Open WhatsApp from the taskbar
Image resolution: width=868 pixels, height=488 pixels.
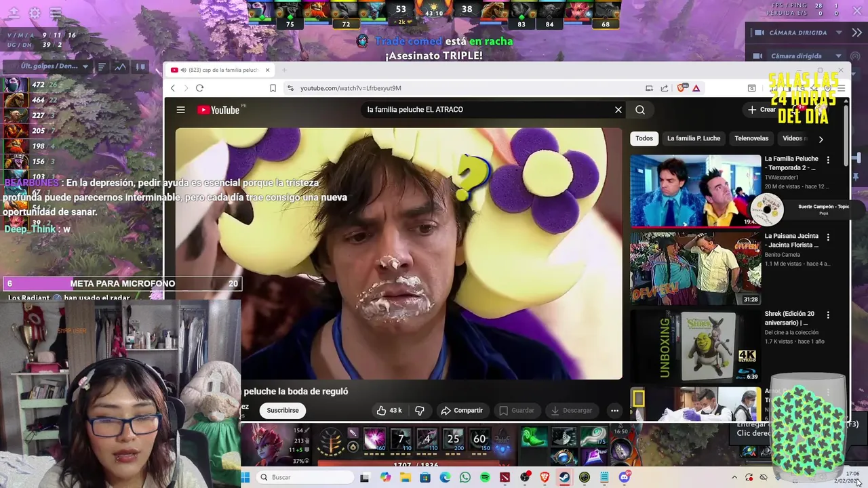[x=465, y=477]
